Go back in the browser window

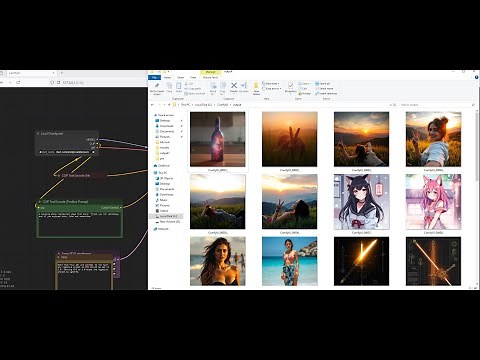coord(2,82)
